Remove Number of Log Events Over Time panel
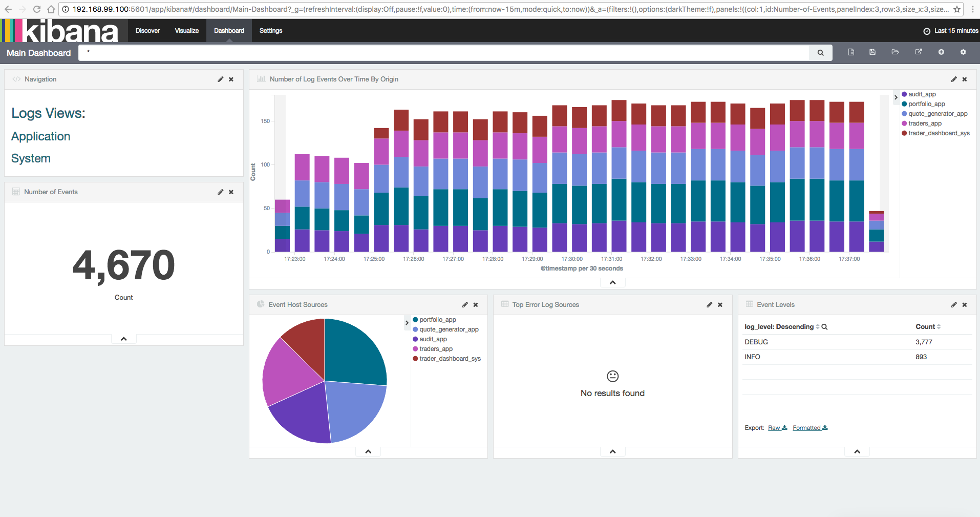This screenshot has height=517, width=980. pyautogui.click(x=965, y=79)
